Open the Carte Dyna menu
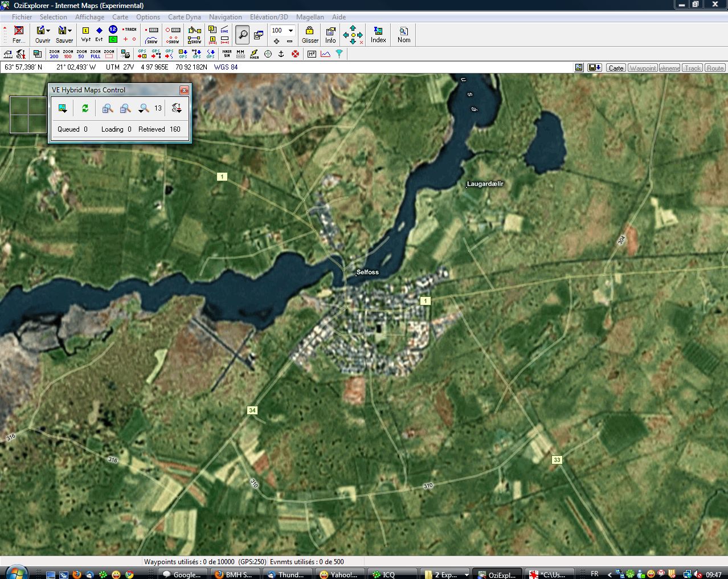728x579 pixels. click(184, 17)
